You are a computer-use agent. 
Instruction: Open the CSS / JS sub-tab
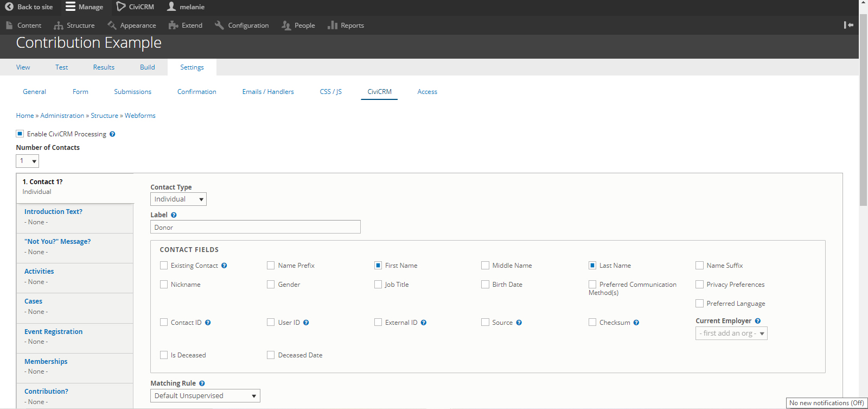click(x=331, y=92)
